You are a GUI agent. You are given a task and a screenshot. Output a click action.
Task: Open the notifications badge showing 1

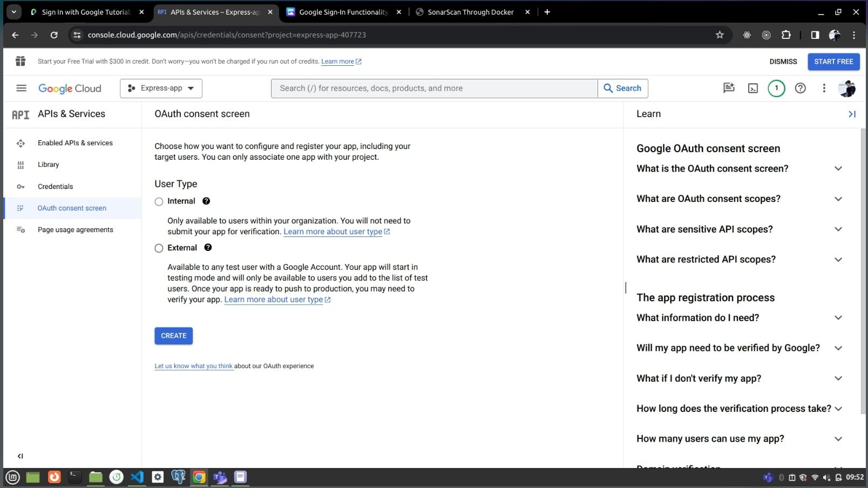click(776, 88)
